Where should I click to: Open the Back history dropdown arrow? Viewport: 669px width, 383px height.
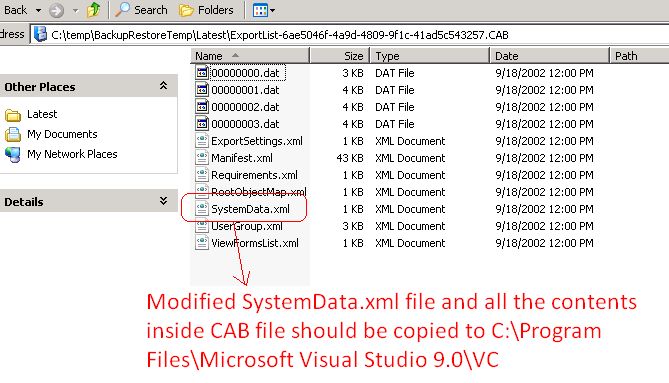point(38,10)
